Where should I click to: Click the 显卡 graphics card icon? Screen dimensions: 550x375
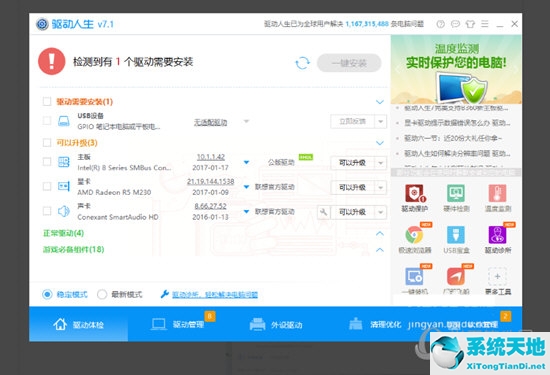click(63, 186)
